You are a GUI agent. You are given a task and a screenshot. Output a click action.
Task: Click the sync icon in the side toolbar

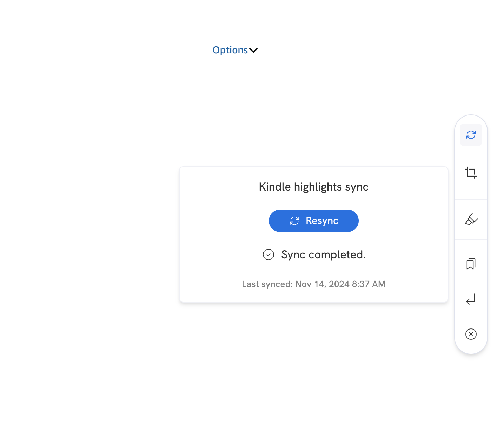tap(471, 135)
